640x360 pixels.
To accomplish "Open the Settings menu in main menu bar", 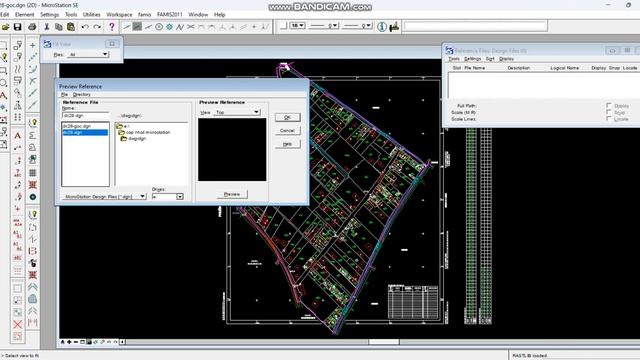I will [49, 14].
